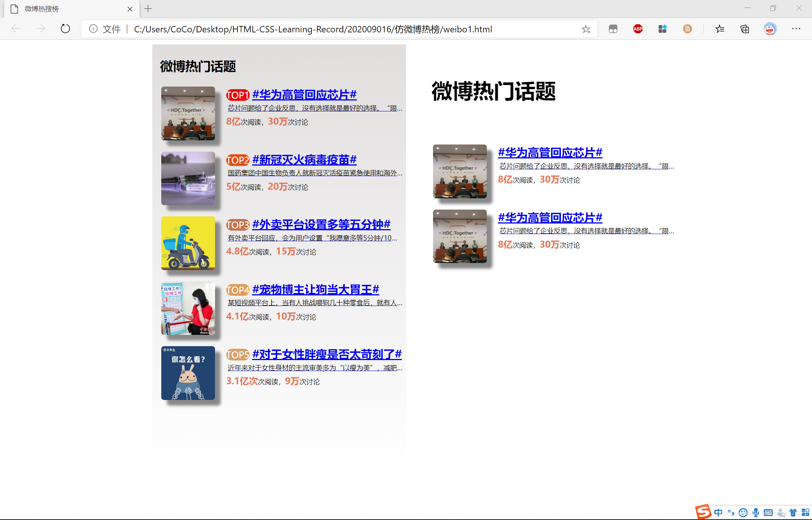812x520 pixels.
Task: Open link #对于女性胖瘦是否太苛刻了#
Action: pos(327,354)
